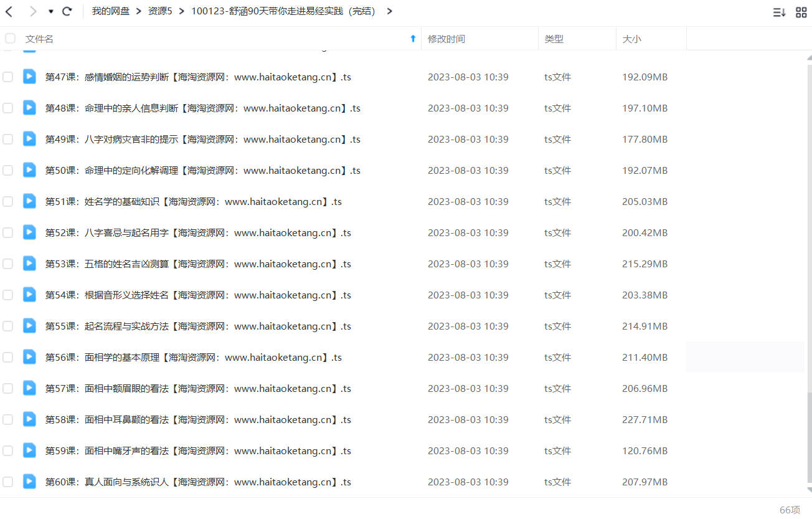Expand the chevron after 我的网盘
This screenshot has width=812, height=519.
138,11
